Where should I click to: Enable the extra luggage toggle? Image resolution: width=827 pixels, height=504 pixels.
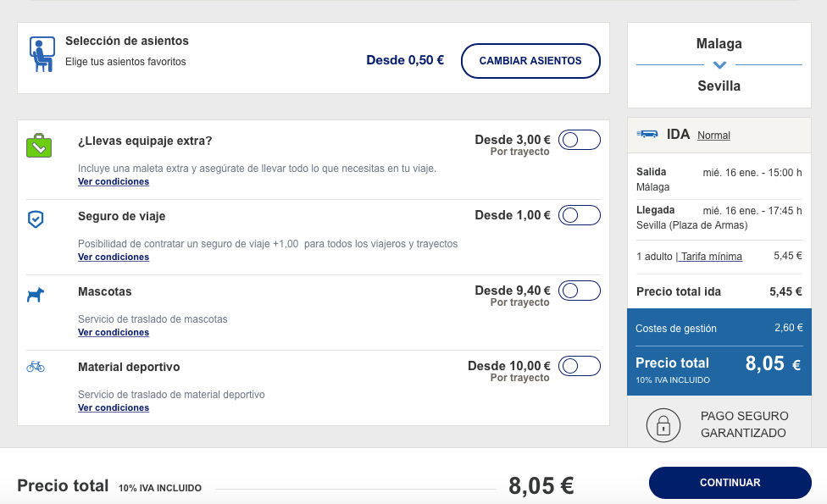[580, 141]
